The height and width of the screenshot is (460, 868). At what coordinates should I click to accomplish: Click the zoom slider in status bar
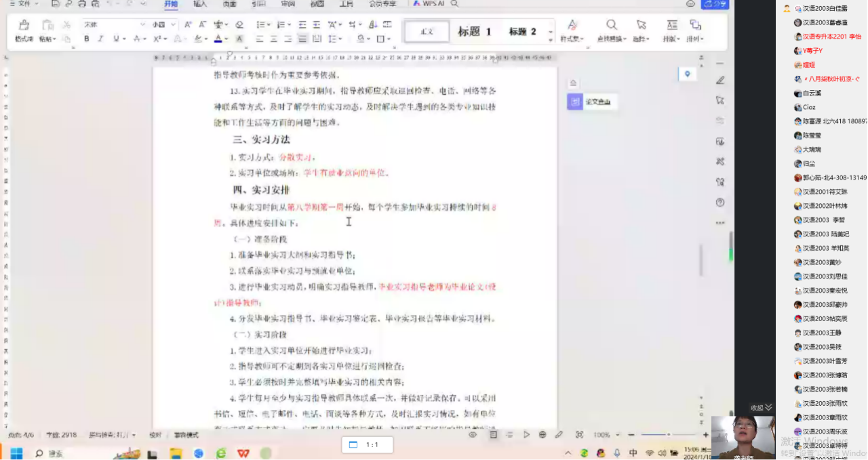668,435
